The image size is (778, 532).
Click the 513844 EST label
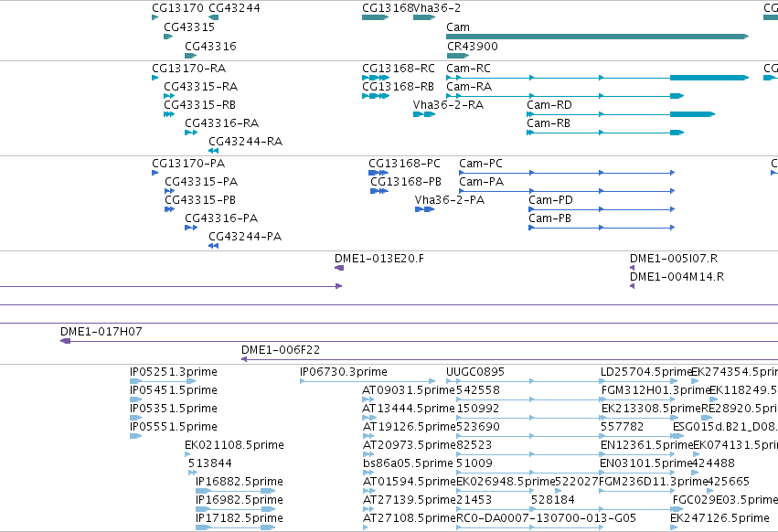210,463
